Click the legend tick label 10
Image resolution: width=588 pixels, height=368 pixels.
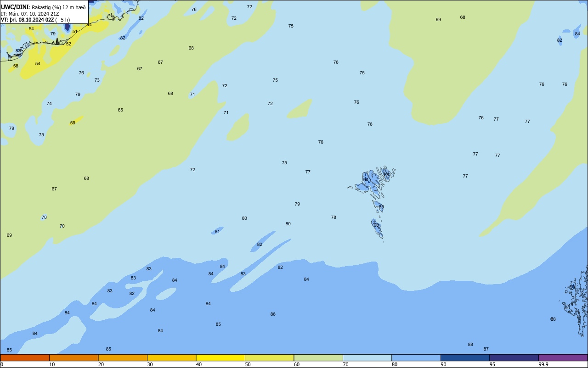click(x=52, y=364)
